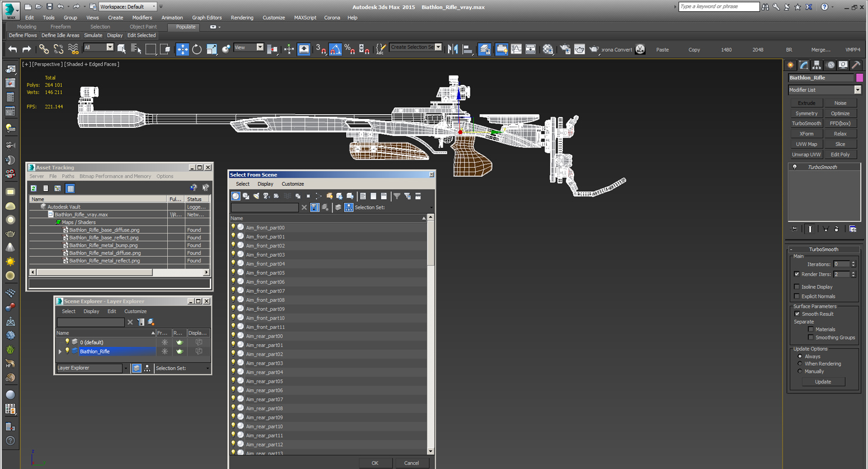This screenshot has height=469, width=868.
Task: Click the Mirror tool icon
Action: pos(453,49)
